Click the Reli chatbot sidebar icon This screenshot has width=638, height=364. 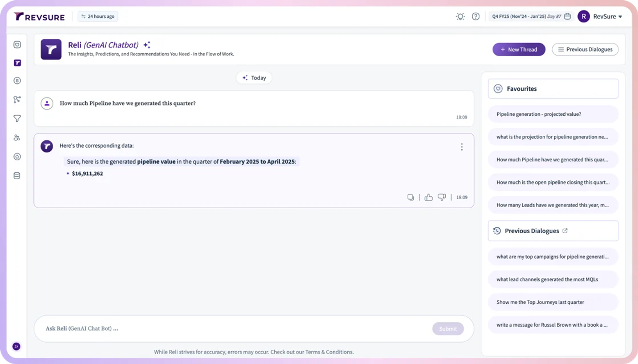point(17,63)
